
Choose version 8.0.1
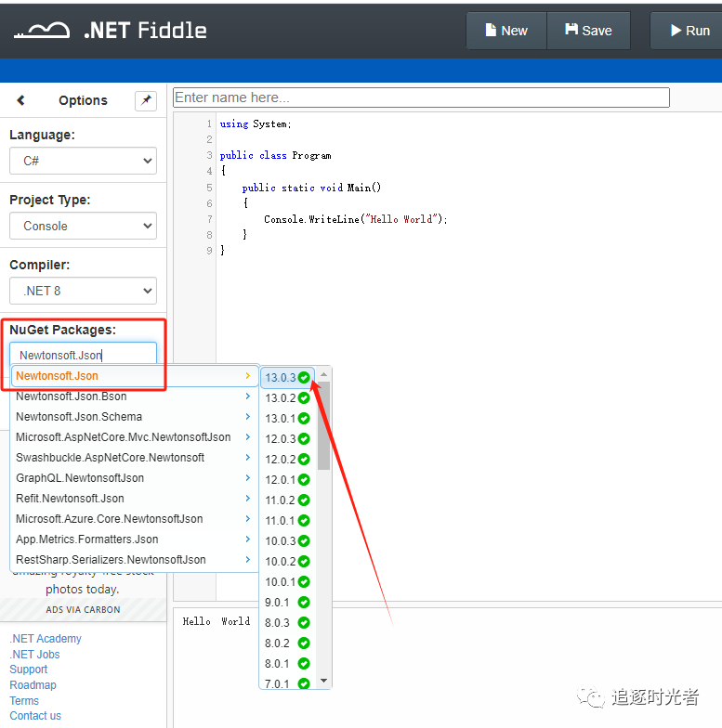click(288, 663)
